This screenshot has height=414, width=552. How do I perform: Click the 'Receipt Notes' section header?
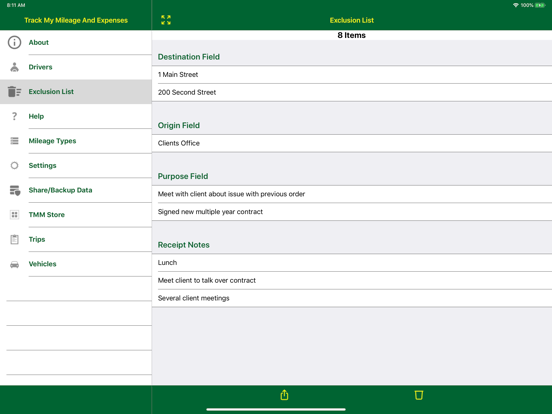[184, 245]
